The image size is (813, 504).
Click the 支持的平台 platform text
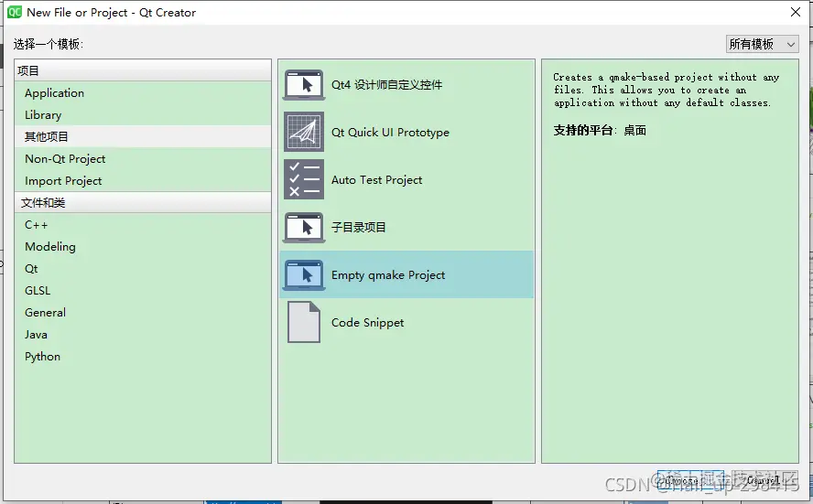pos(600,131)
